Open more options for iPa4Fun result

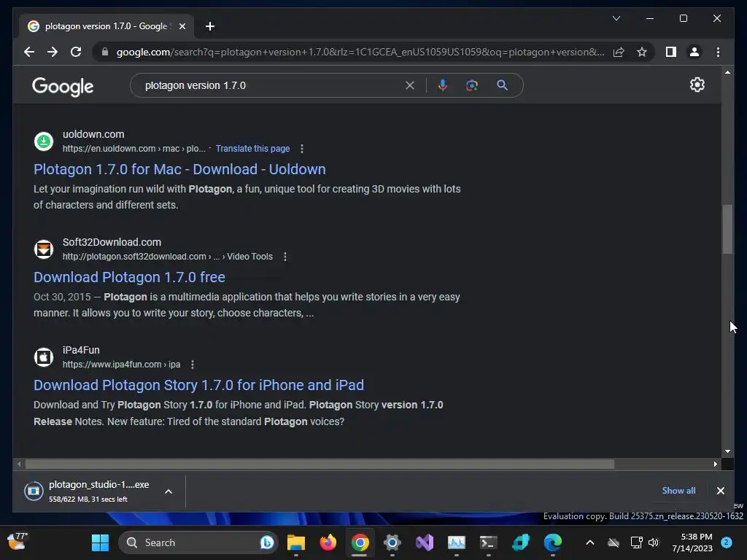(x=193, y=365)
